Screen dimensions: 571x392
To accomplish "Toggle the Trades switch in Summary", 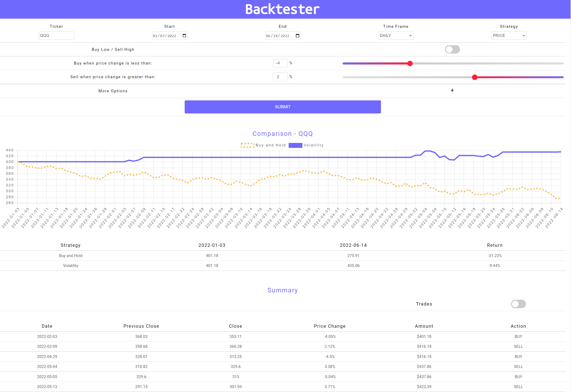I will point(519,304).
